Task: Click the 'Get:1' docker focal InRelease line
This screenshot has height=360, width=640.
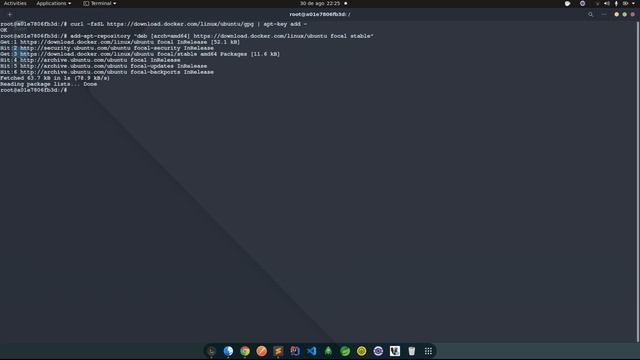Action: coord(120,42)
